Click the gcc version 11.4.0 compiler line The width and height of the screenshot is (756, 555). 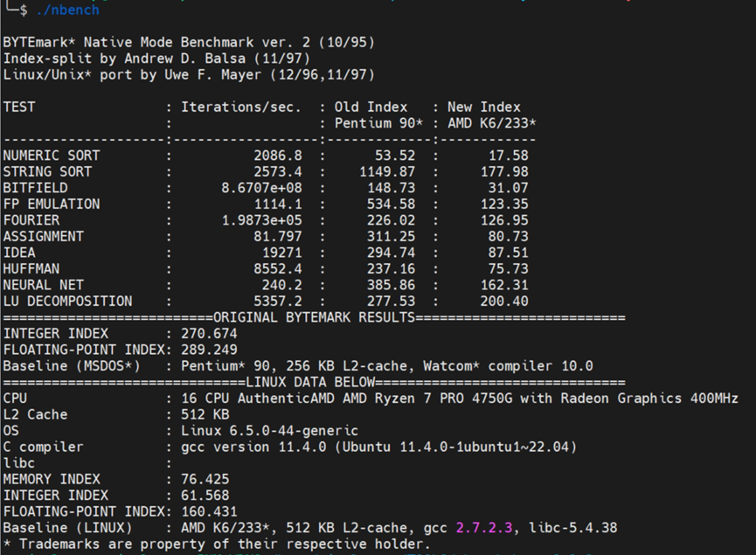tap(379, 447)
